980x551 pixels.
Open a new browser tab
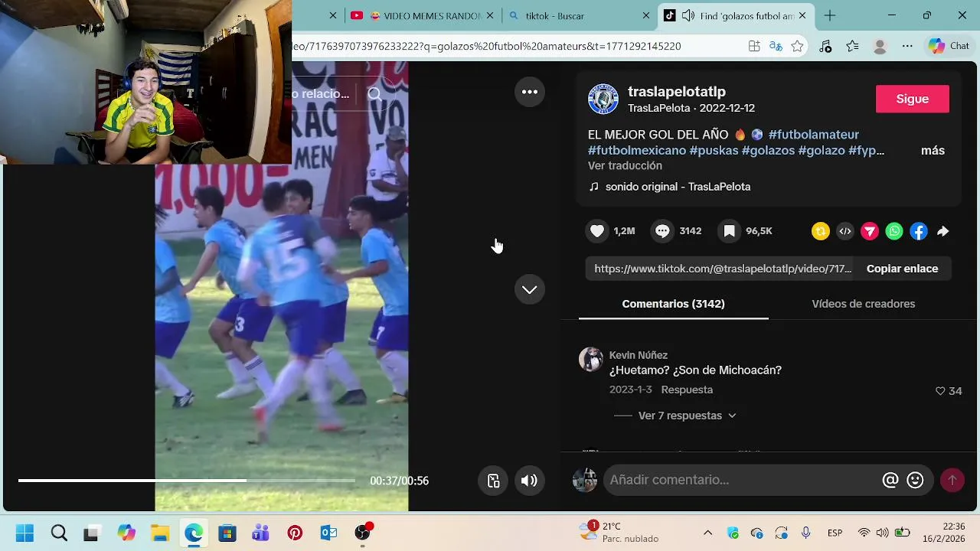point(830,15)
